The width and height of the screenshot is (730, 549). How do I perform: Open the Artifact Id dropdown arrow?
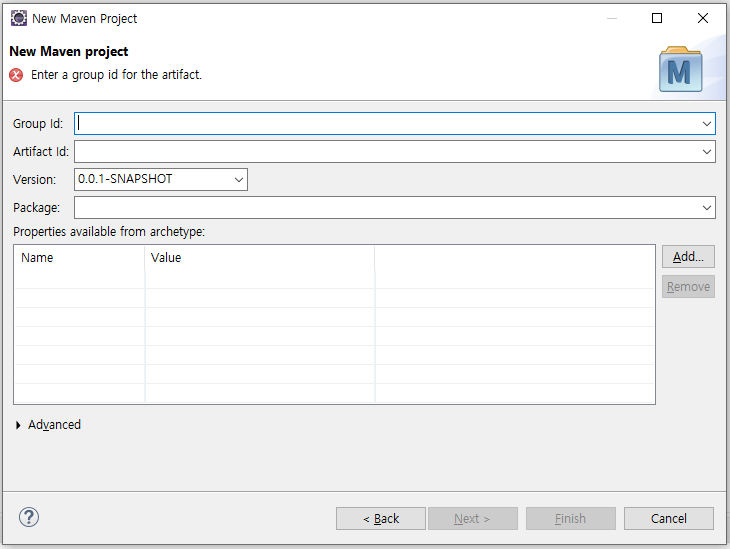(706, 152)
